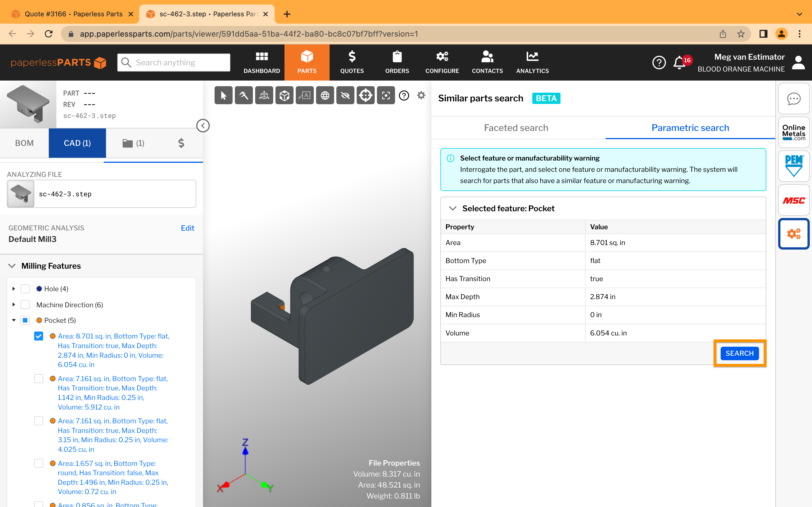Switch to the Faceted search tab
Screen dimensions: 812x507
tap(516, 128)
